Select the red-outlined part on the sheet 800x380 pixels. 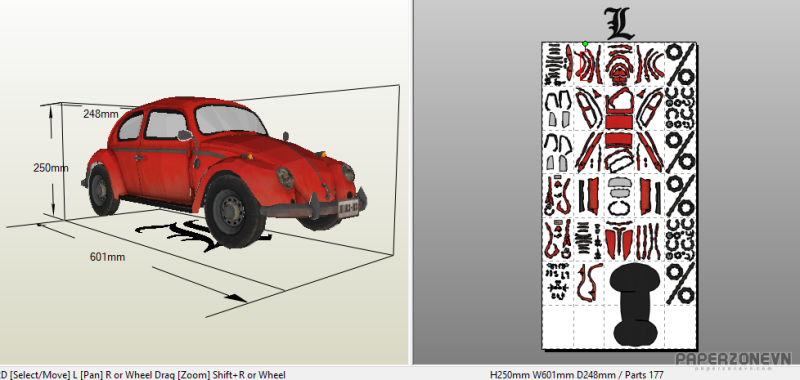coord(585,66)
